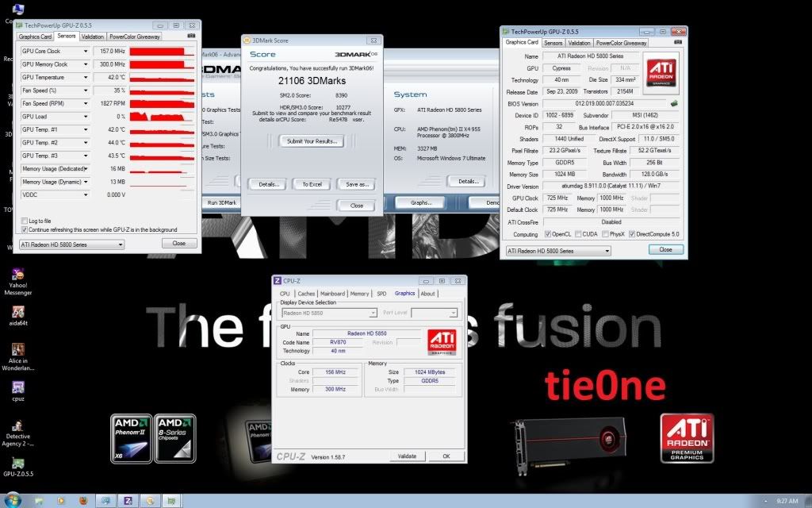Click the Save as... button in 3DMark Score
Viewport: 812px width, 508px height.
pos(357,184)
